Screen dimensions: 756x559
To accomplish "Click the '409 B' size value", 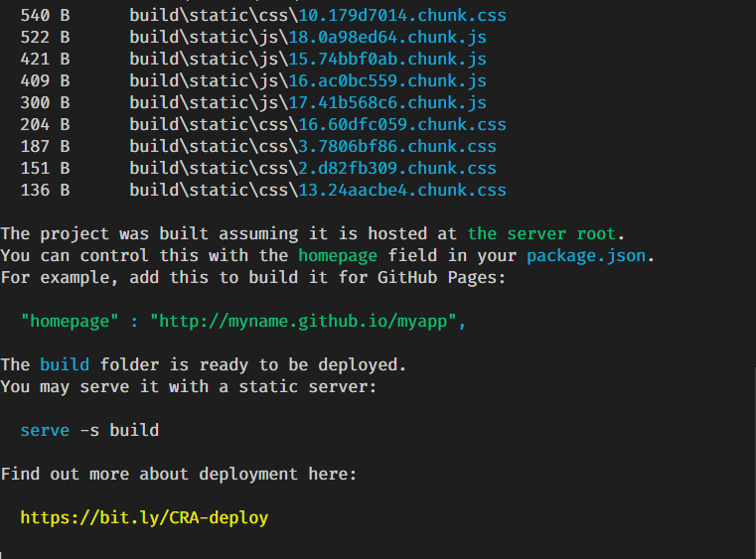I will (45, 81).
